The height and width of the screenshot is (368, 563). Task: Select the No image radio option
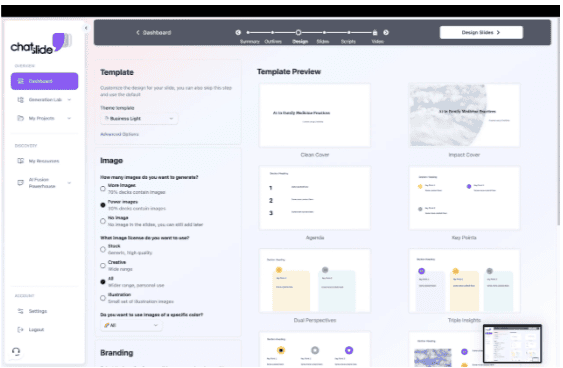(103, 221)
